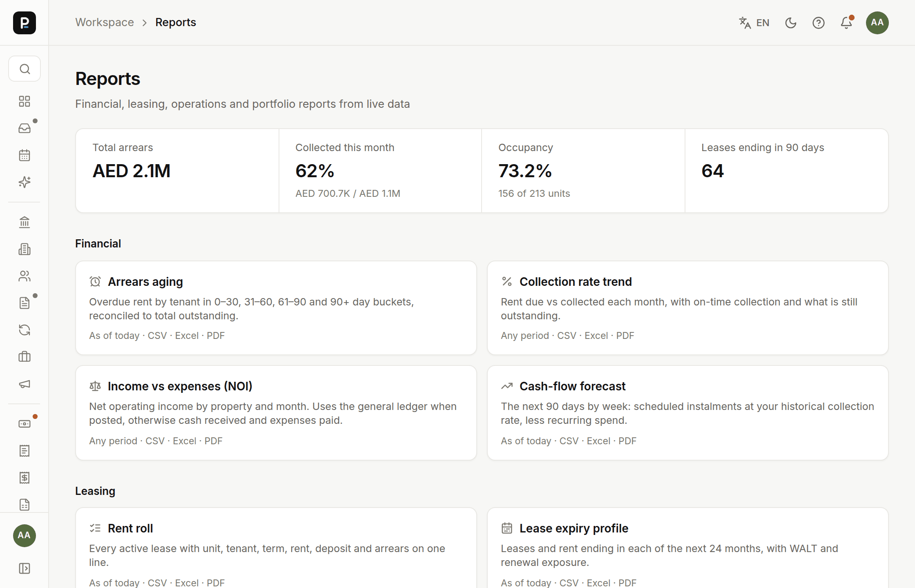Click 'AED 700.7K / AED 1.1M' text
This screenshot has width=915, height=588.
tap(348, 194)
